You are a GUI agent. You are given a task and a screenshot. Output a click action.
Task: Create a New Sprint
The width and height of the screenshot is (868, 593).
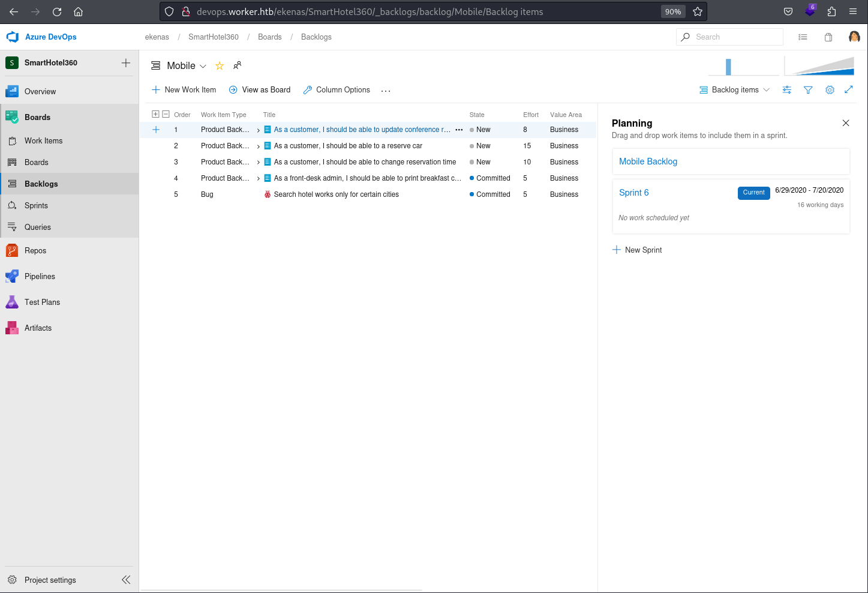coord(637,250)
